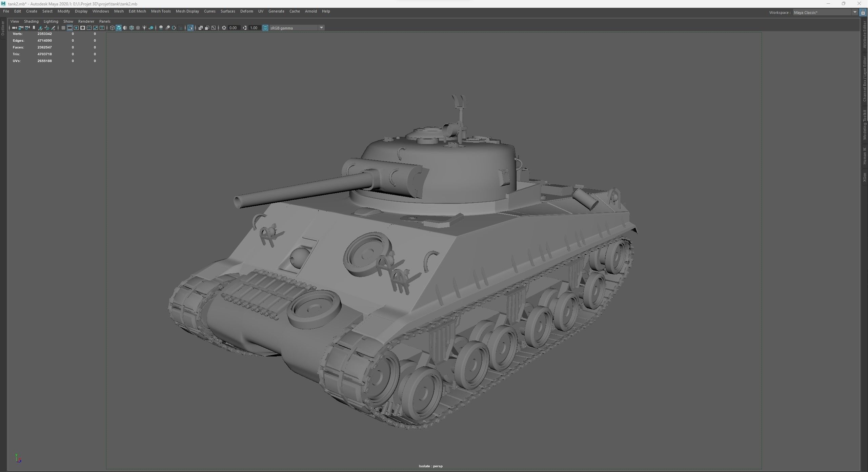Open the sRGB gamma view transform dropdown

coord(321,28)
